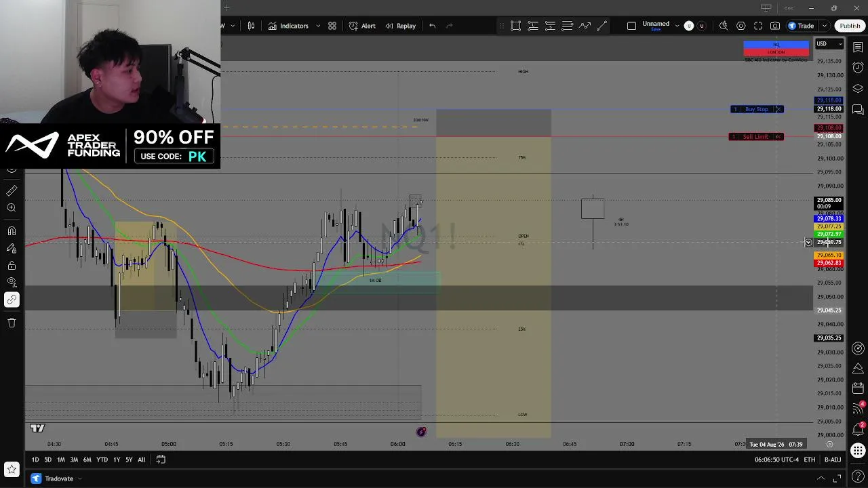The width and height of the screenshot is (868, 488).
Task: Expand the bottom panel with the up chevron
Action: pos(821,479)
